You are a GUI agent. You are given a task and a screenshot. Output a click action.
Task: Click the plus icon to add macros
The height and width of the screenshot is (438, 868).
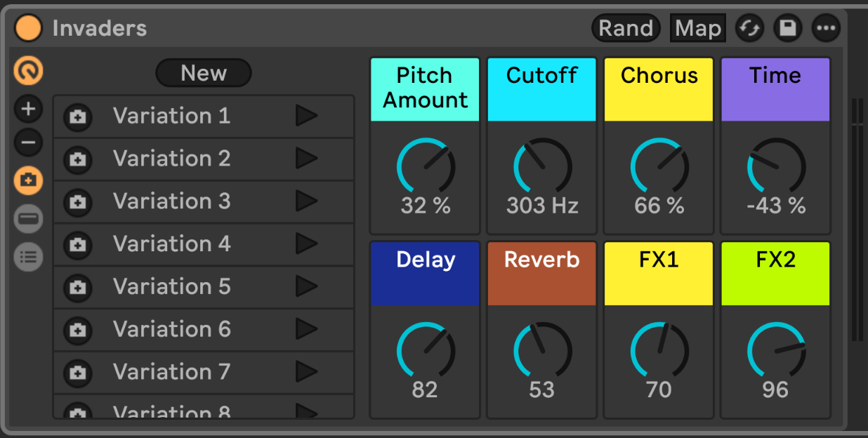click(x=29, y=109)
